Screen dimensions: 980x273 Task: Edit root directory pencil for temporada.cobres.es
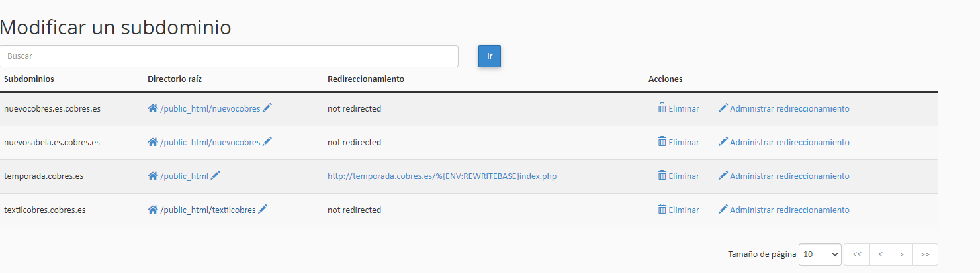tap(216, 176)
